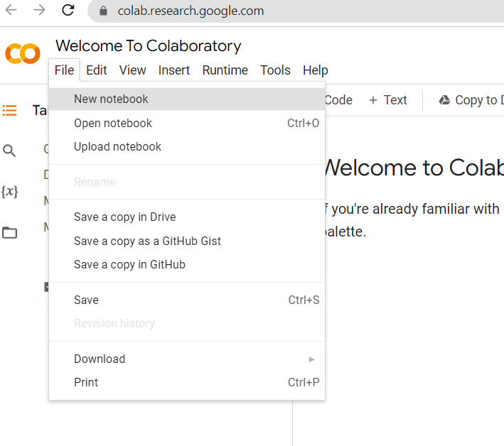Choose Open notebook menu entry

click(113, 123)
